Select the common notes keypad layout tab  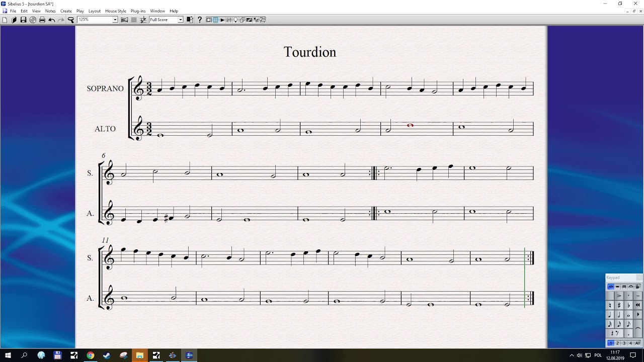click(611, 287)
